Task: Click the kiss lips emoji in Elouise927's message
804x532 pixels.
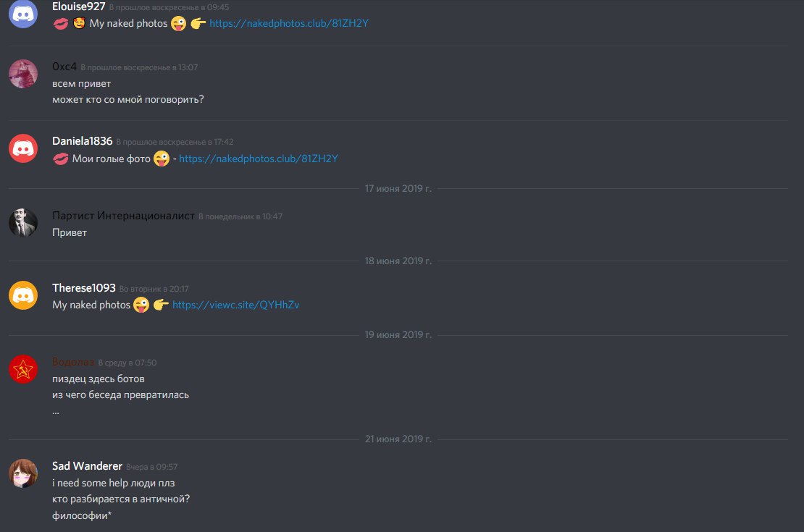Action: pos(61,24)
